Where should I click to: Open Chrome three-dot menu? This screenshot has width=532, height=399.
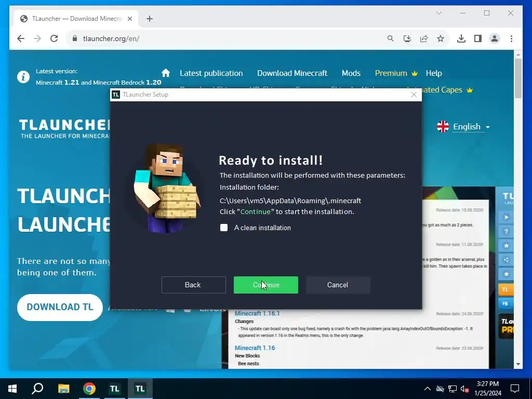(x=511, y=38)
